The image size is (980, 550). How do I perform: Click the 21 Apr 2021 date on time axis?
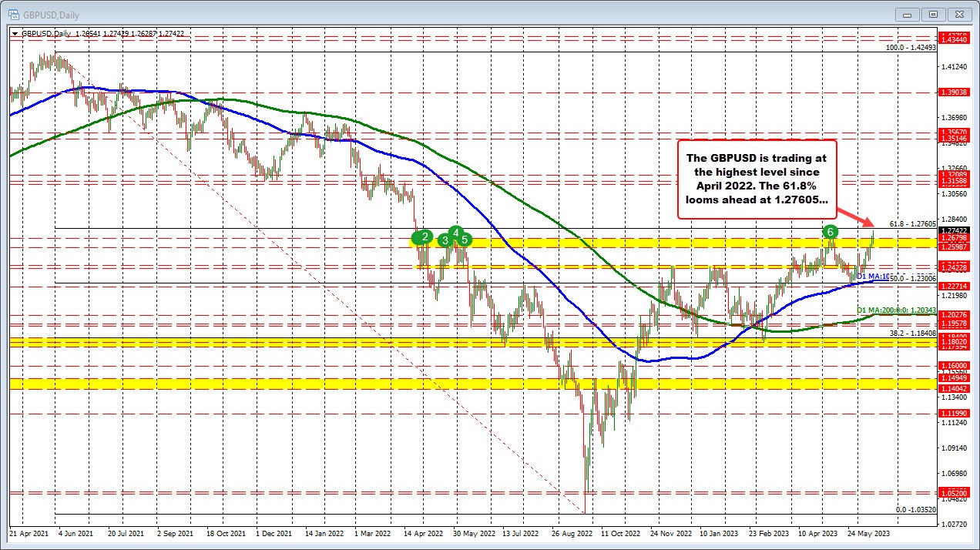(29, 532)
